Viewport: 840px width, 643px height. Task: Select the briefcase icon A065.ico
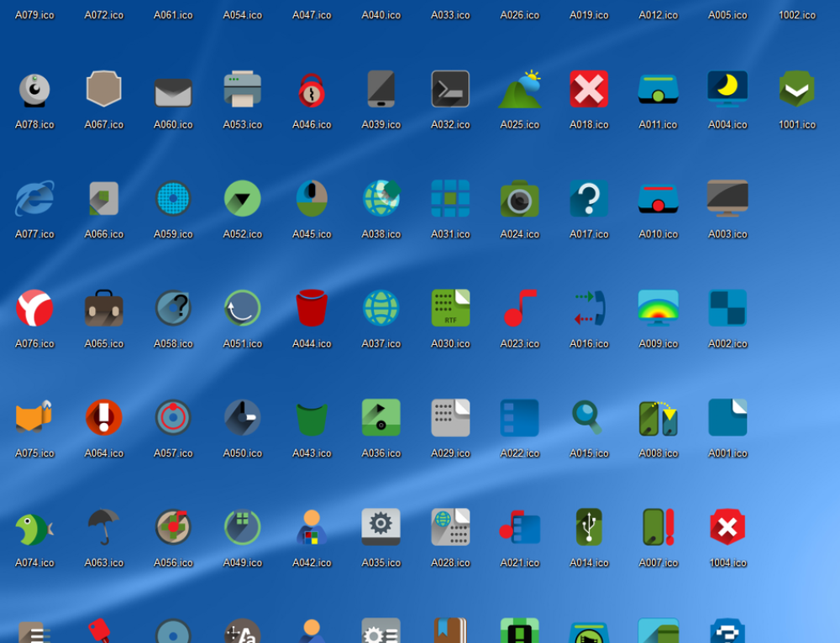click(103, 307)
